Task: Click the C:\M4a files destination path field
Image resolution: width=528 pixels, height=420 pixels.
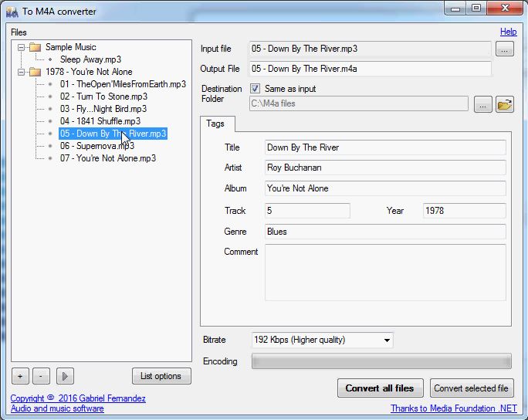Action: tap(359, 103)
